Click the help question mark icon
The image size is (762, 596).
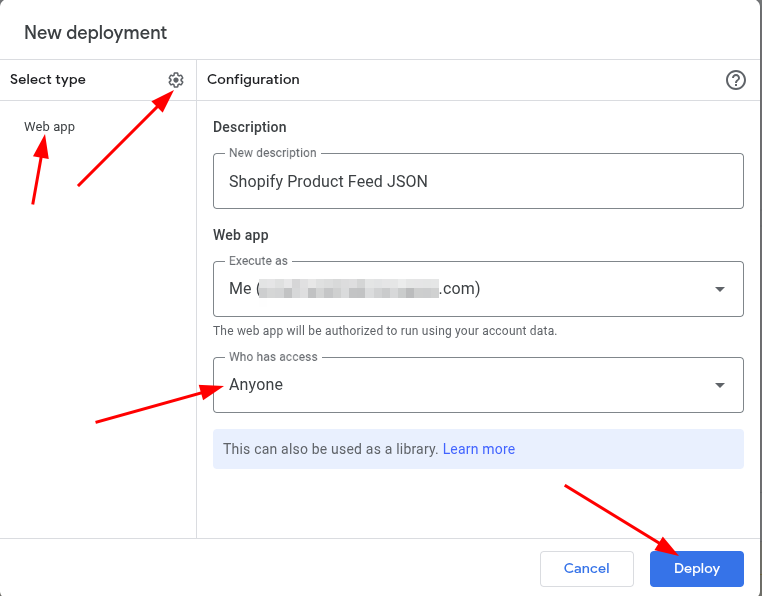pyautogui.click(x=736, y=80)
